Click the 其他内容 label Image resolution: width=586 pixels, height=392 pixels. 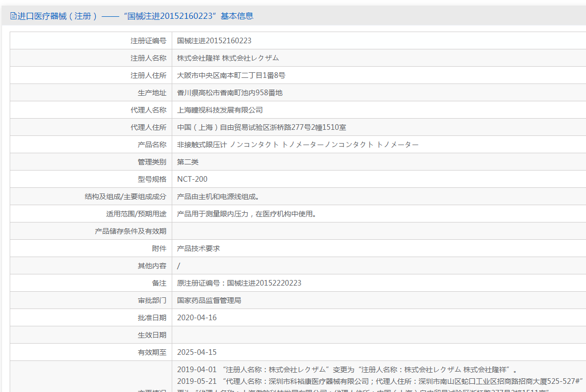[x=152, y=266]
